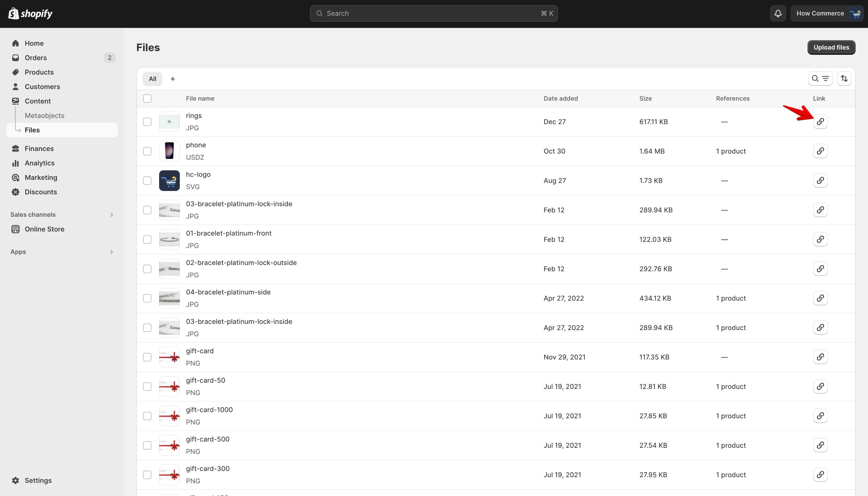This screenshot has width=868, height=496.
Task: Click the Date added column header
Action: coord(561,98)
